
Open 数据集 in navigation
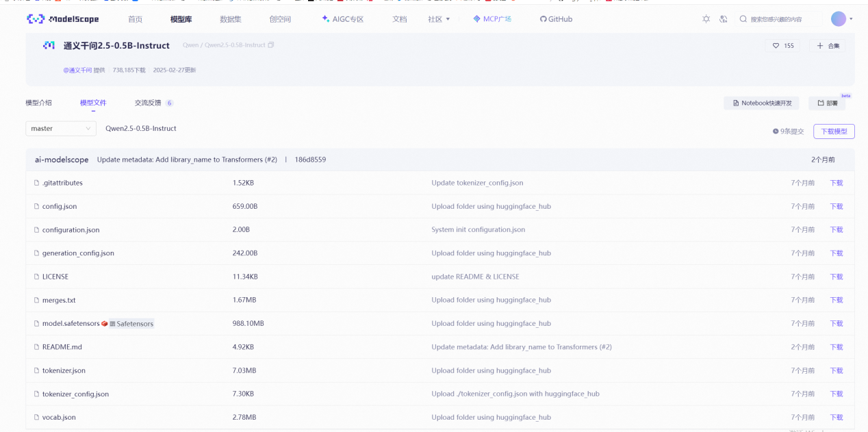click(231, 19)
